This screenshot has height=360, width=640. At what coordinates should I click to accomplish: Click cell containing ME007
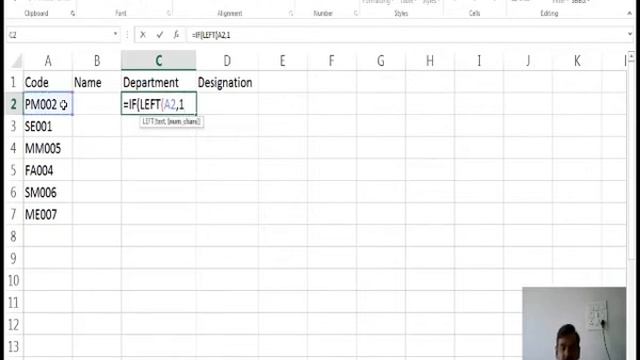48,215
